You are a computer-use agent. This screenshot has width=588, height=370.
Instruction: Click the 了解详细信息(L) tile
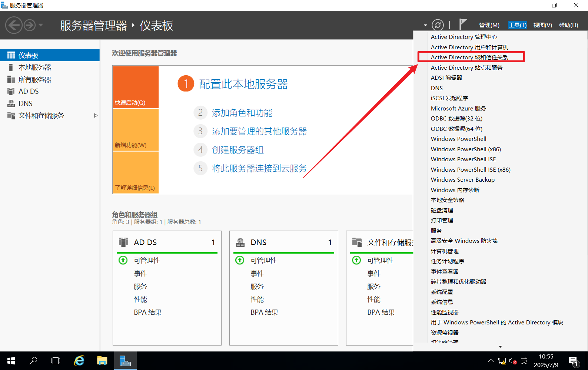[x=136, y=172]
